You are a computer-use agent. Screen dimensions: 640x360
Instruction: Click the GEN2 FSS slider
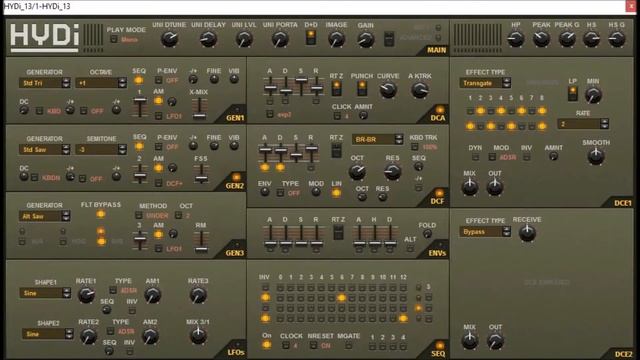click(201, 173)
